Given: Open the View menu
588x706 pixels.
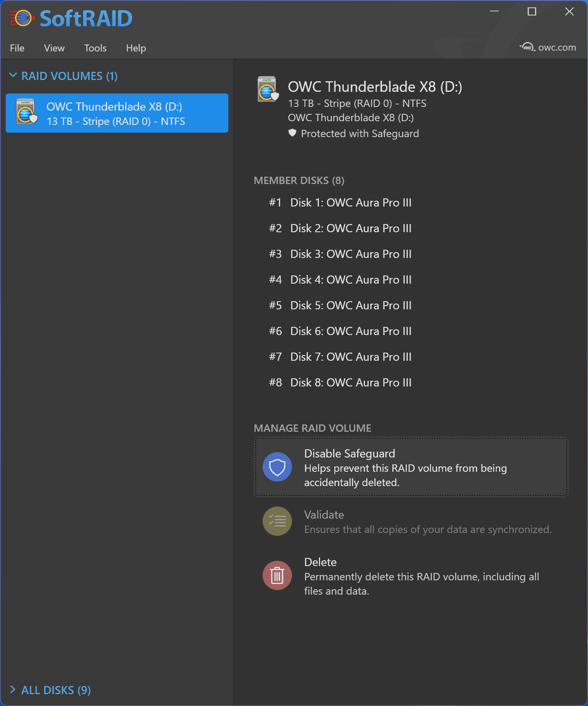Looking at the screenshot, I should (x=54, y=48).
